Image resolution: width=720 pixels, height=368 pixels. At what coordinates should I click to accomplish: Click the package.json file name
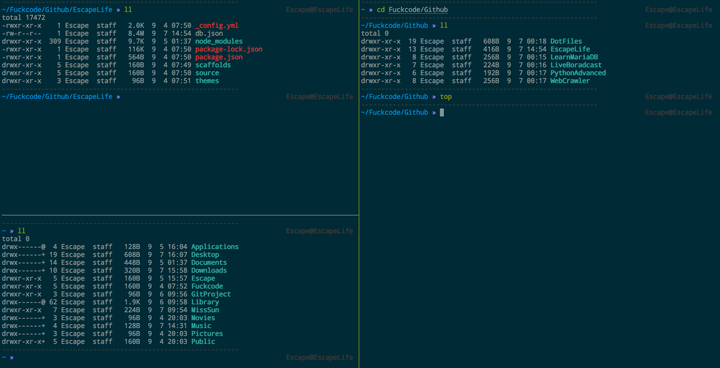coord(219,57)
